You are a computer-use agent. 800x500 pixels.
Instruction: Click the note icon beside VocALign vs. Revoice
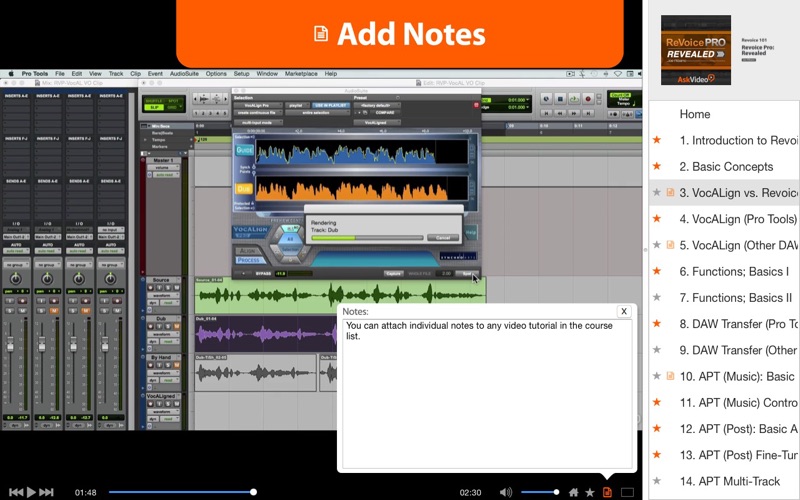pos(670,192)
